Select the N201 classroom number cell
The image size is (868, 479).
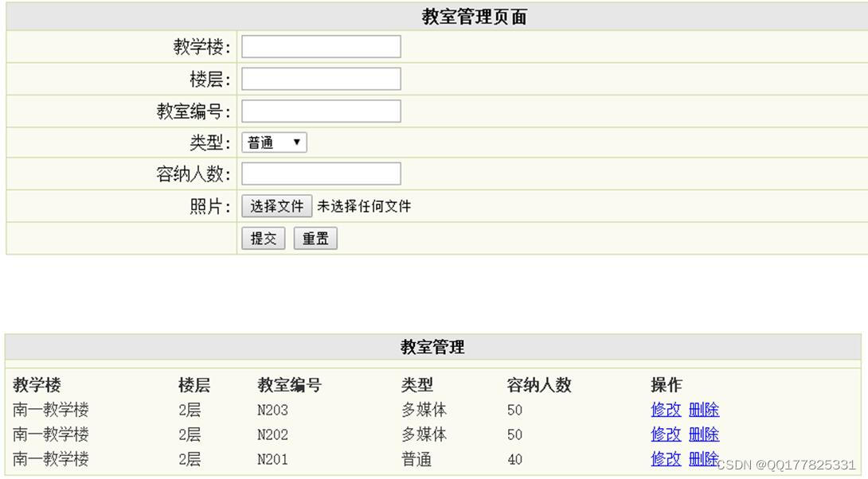(x=272, y=458)
